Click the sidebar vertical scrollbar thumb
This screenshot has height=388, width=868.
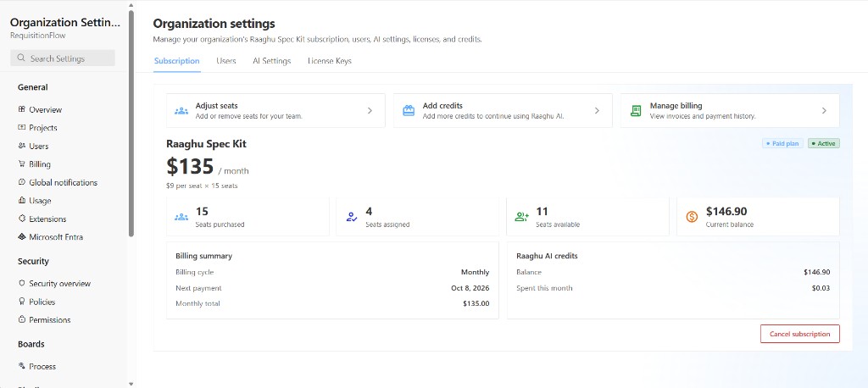pyautogui.click(x=131, y=123)
